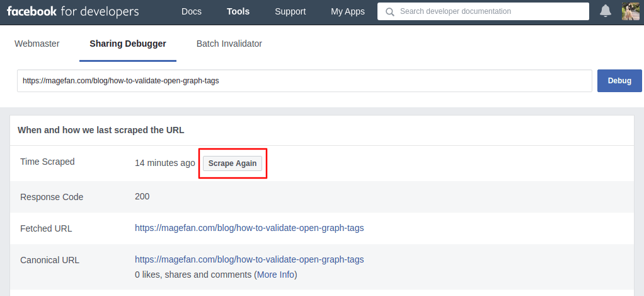The height and width of the screenshot is (296, 644).
Task: Click the URL input field to debug
Action: click(x=304, y=81)
